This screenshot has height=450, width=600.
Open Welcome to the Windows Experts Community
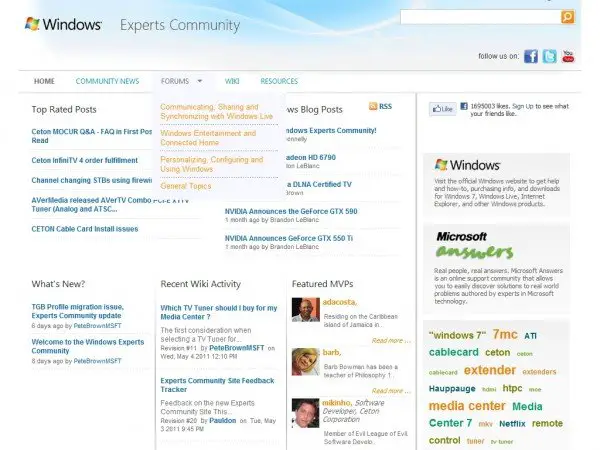(x=88, y=346)
